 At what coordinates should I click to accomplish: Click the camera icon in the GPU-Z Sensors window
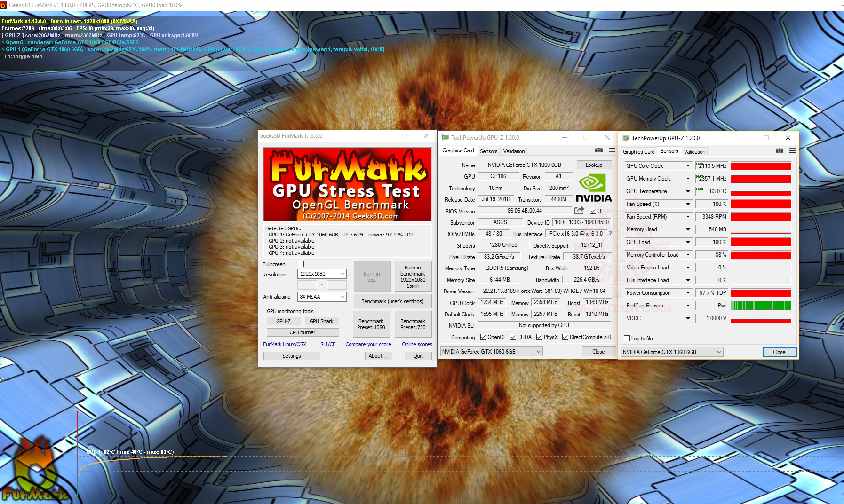click(x=779, y=151)
